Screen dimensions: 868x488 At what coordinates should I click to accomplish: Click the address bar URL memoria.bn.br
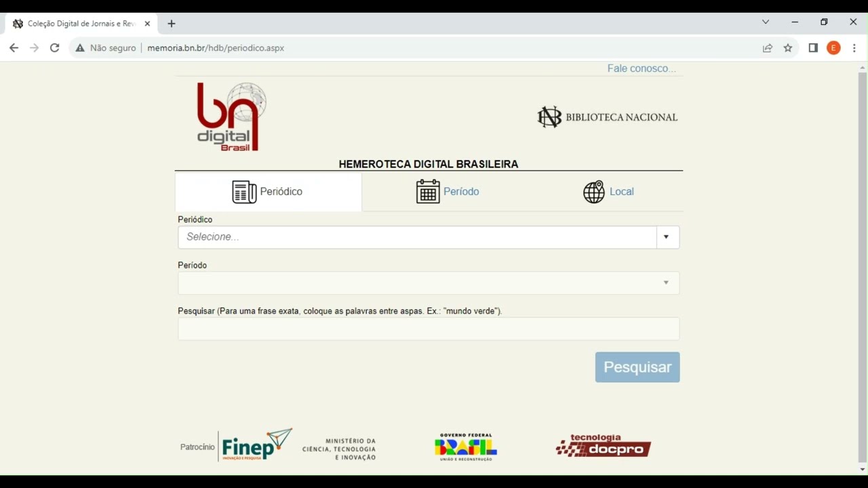pyautogui.click(x=216, y=48)
